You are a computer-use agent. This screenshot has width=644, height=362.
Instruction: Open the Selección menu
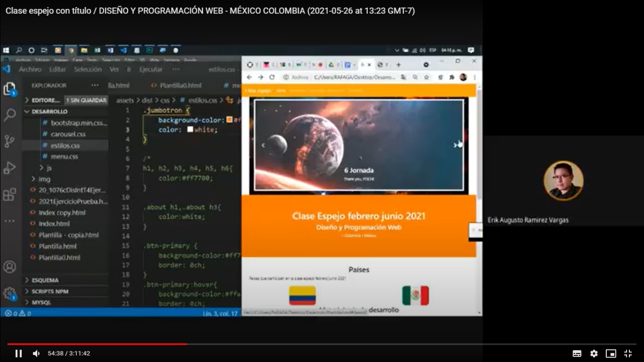coord(88,69)
